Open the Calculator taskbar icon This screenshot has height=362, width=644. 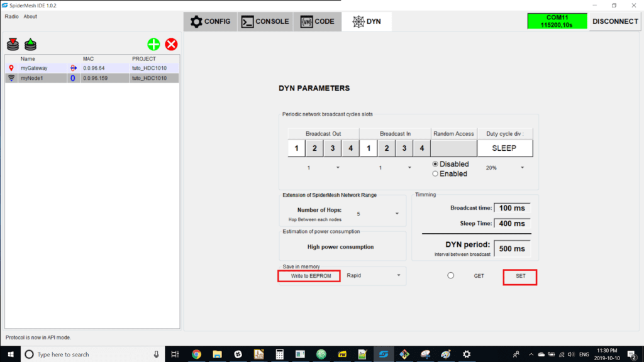click(280, 354)
